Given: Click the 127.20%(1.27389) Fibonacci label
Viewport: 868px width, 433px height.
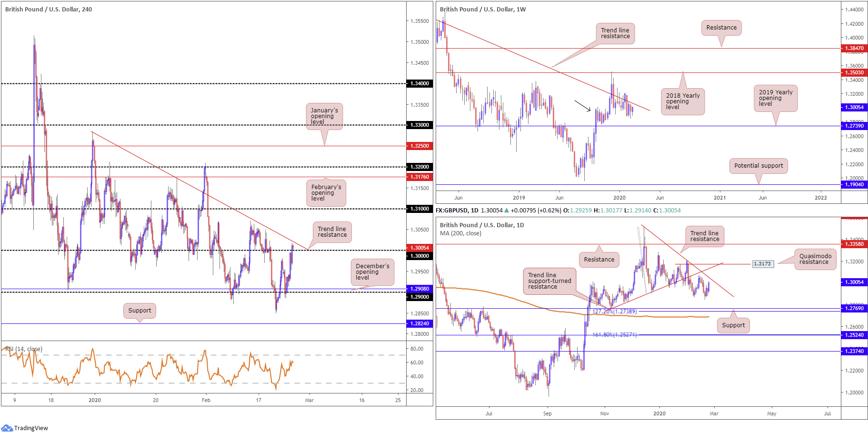Looking at the screenshot, I should tap(615, 312).
